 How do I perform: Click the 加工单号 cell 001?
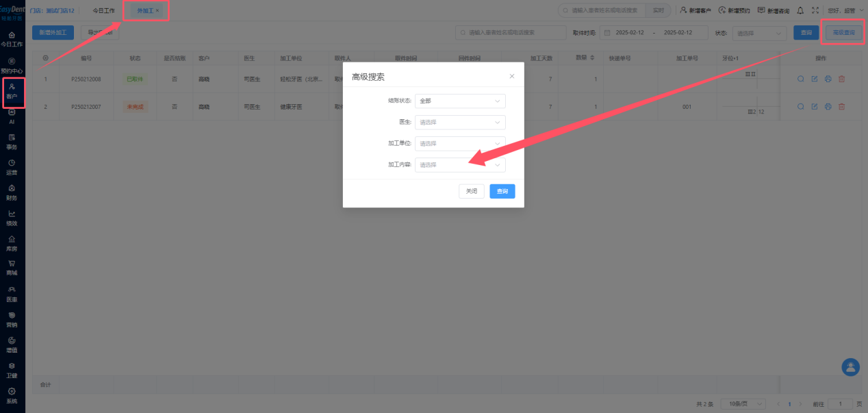(687, 106)
